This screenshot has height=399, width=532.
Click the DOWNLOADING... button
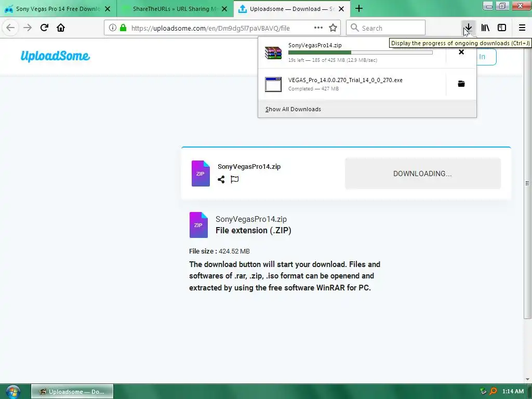[422, 174]
